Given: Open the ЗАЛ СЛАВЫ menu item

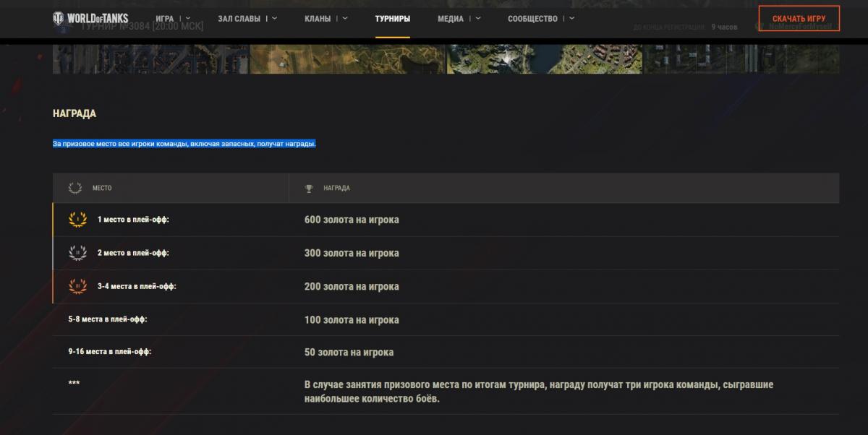Looking at the screenshot, I should coord(239,19).
